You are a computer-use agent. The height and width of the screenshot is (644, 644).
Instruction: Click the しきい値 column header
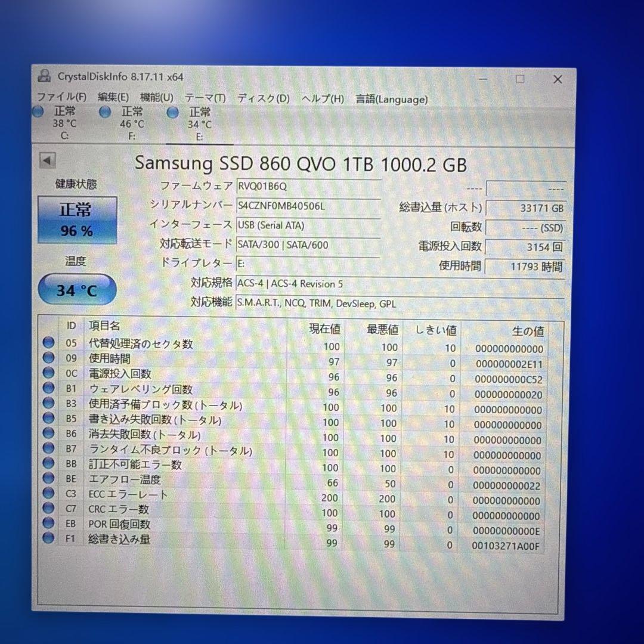(x=436, y=330)
